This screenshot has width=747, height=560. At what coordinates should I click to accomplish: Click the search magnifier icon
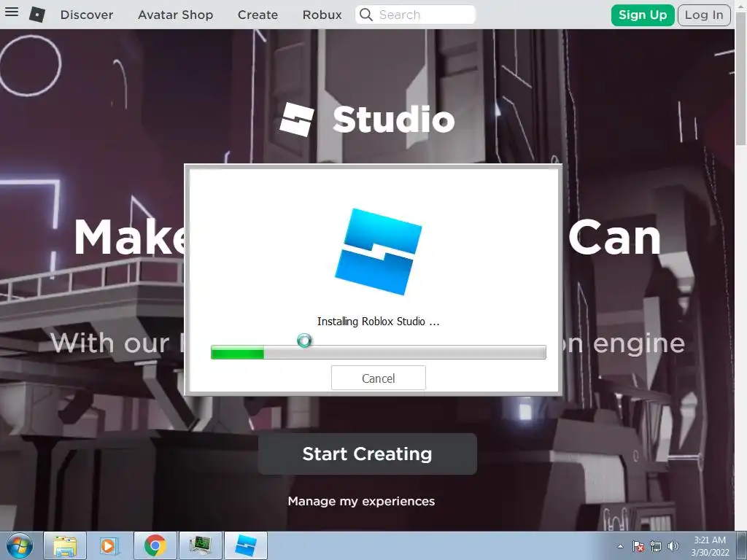point(366,15)
